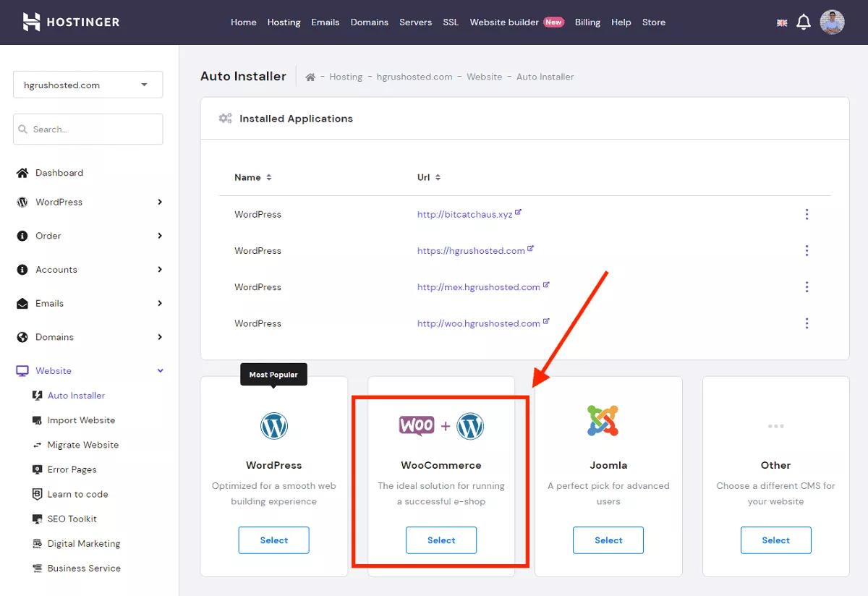Screen dimensions: 868x596
Task: Open Domains in the top navigation
Action: point(370,22)
